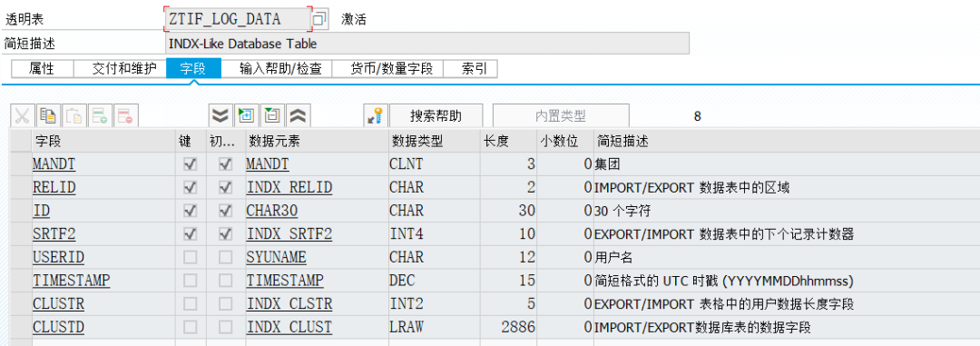Switch to the 属性 tab
This screenshot has height=346, width=980.
click(42, 69)
